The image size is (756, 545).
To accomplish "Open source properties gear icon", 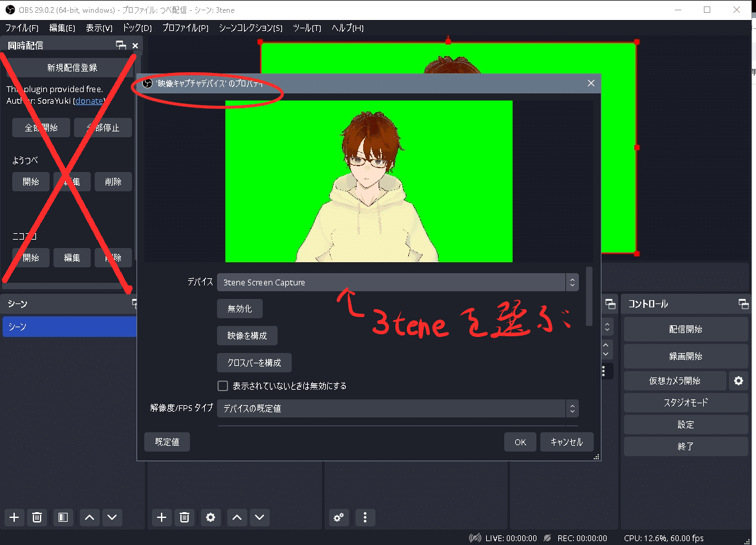I will [211, 517].
